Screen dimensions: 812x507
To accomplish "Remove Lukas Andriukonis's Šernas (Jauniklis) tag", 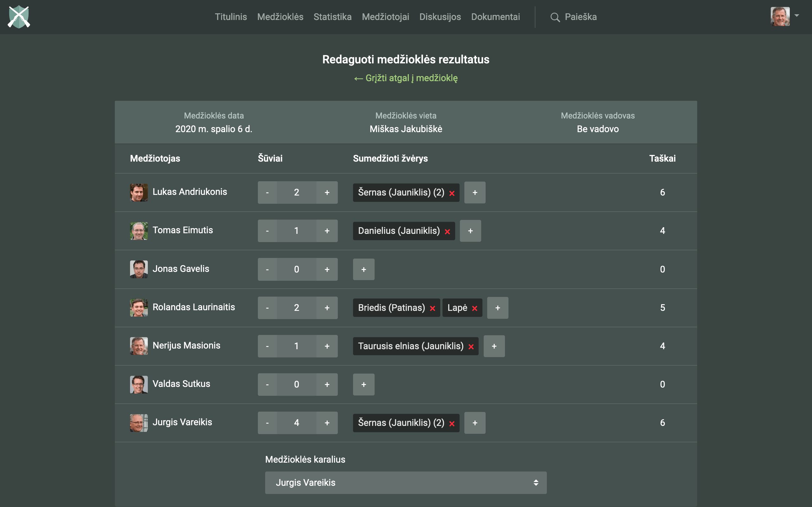I will click(x=452, y=193).
